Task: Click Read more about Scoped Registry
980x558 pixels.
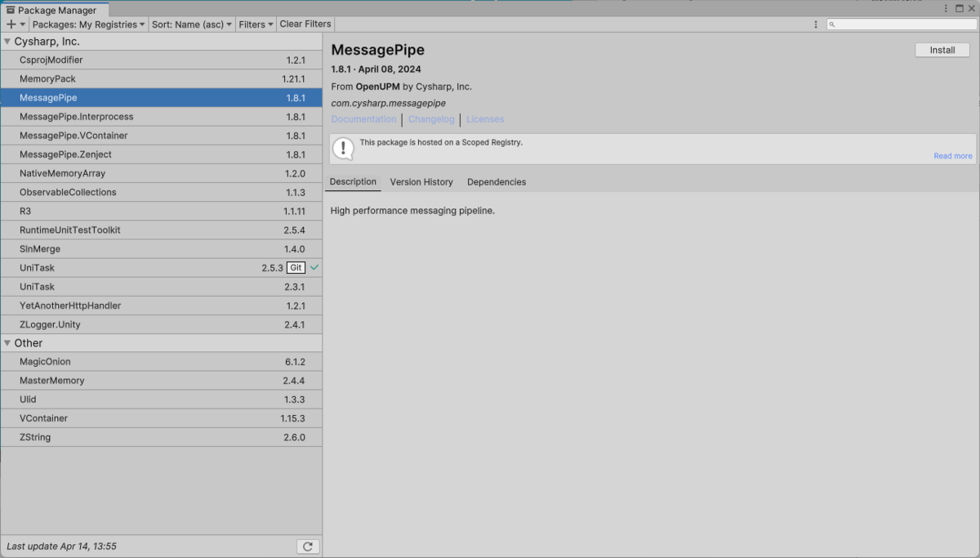Action: click(953, 156)
